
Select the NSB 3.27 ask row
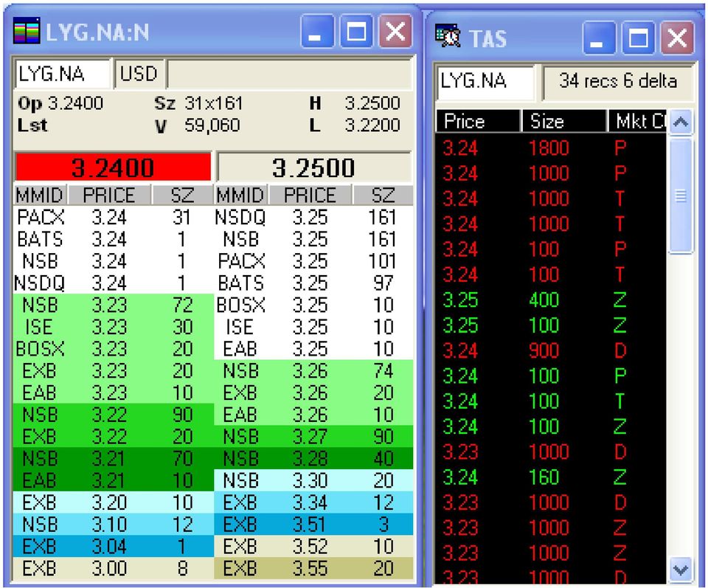tap(314, 437)
